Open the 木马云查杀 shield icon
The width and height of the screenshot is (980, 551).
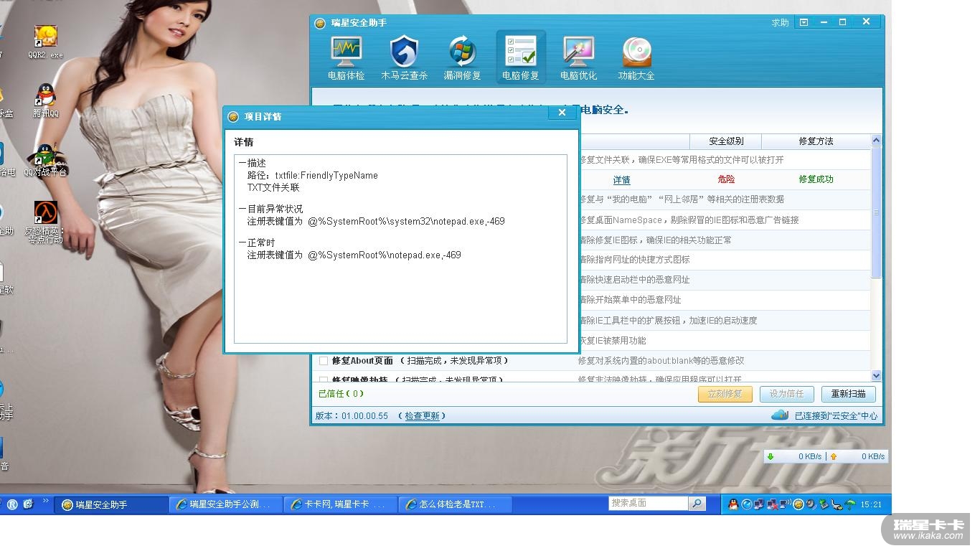point(404,52)
